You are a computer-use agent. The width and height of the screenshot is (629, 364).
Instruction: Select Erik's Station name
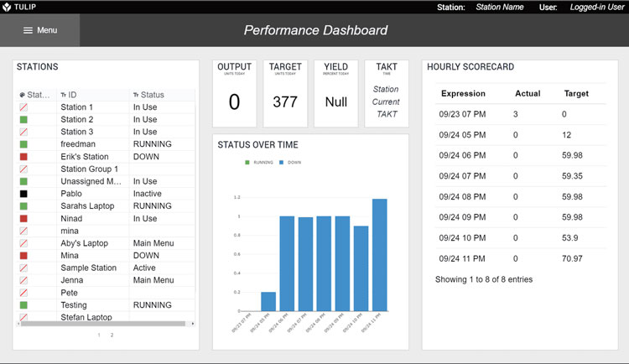coord(85,157)
